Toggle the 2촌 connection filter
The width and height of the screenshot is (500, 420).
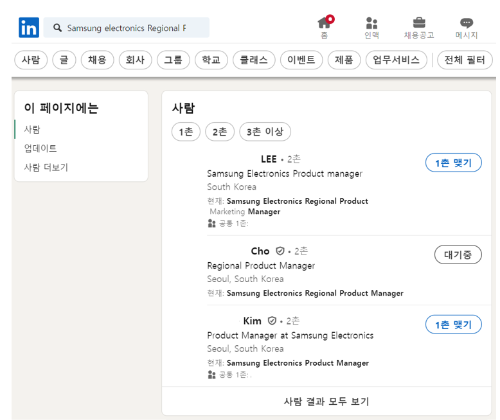point(220,132)
